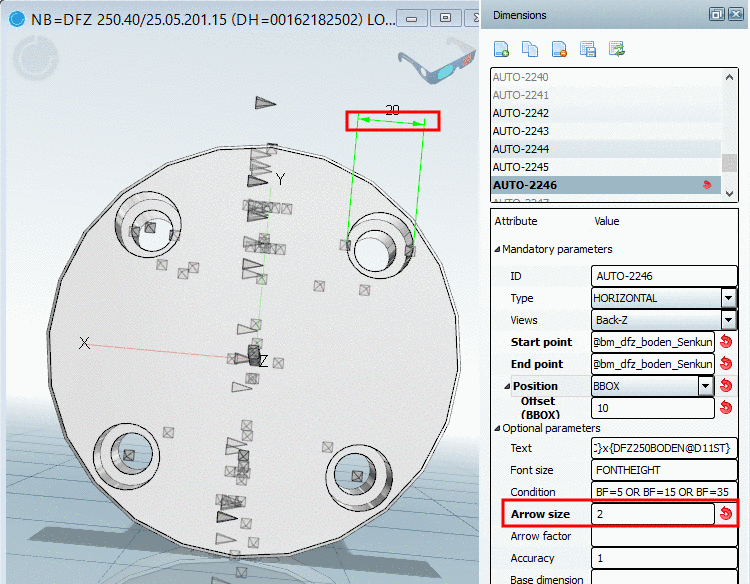Click the Condition field

(x=664, y=492)
